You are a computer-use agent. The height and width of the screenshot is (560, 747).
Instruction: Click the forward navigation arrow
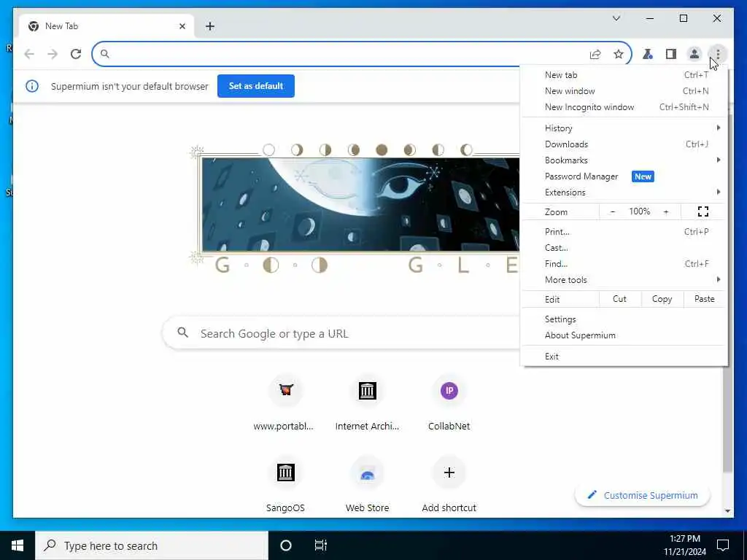pyautogui.click(x=53, y=54)
